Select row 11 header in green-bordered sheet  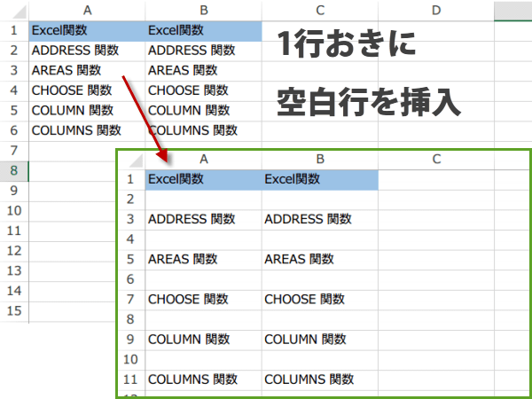131,380
